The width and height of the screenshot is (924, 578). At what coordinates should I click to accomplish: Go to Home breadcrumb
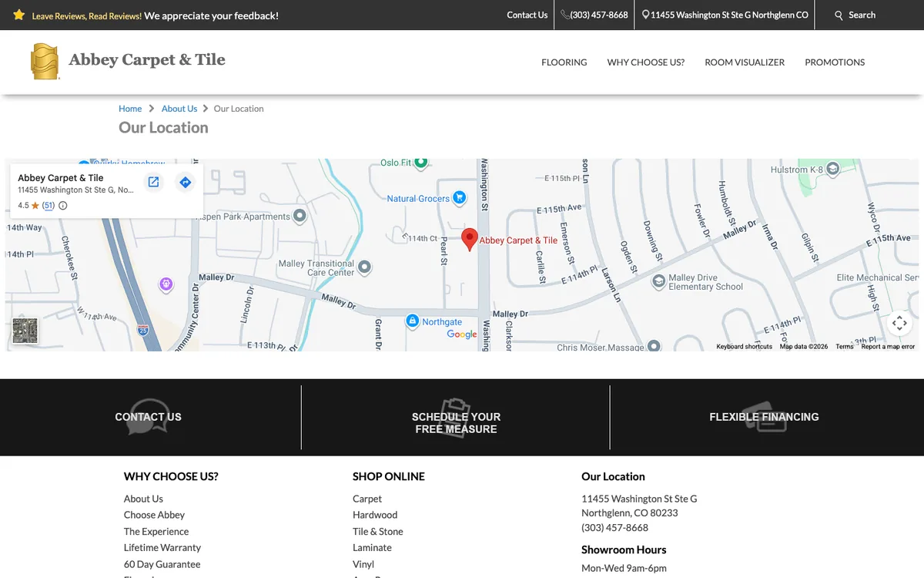(x=130, y=109)
